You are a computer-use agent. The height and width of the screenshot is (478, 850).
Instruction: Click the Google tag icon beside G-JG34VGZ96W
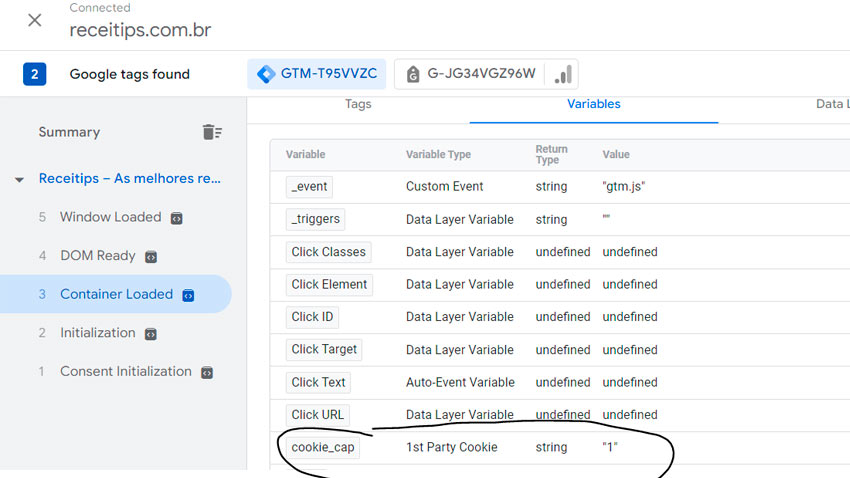click(x=413, y=74)
